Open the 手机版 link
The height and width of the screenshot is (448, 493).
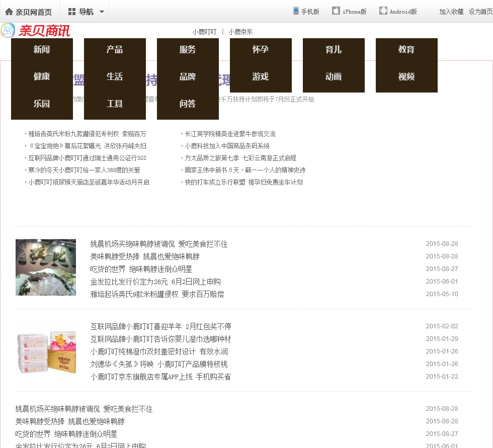click(x=310, y=12)
